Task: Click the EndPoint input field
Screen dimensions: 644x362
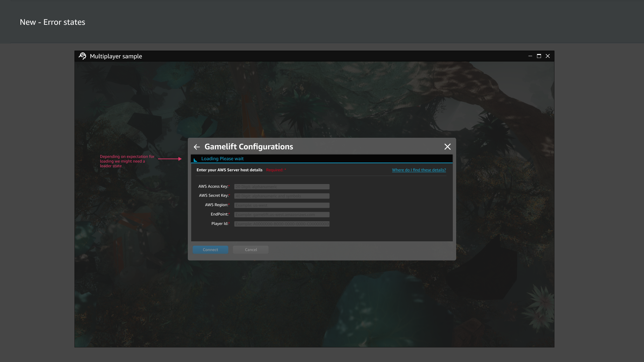Action: [x=282, y=215]
